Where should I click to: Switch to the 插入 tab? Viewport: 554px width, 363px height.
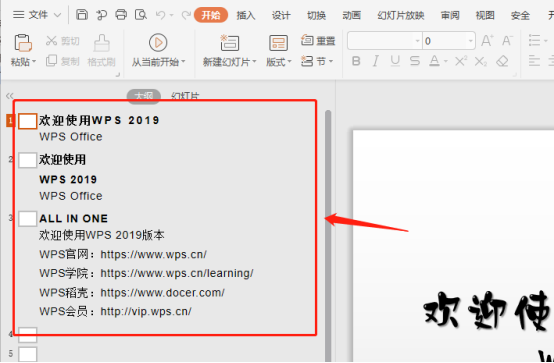pos(246,15)
